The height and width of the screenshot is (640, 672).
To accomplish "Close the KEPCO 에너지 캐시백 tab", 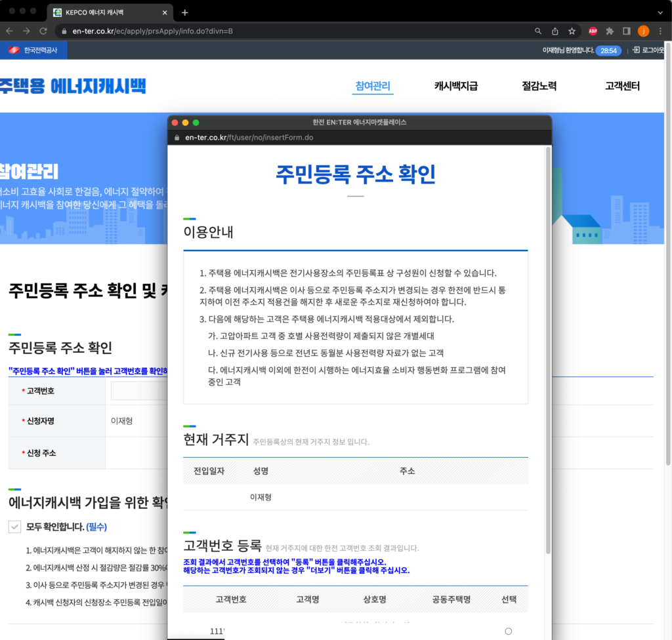I will coord(165,13).
